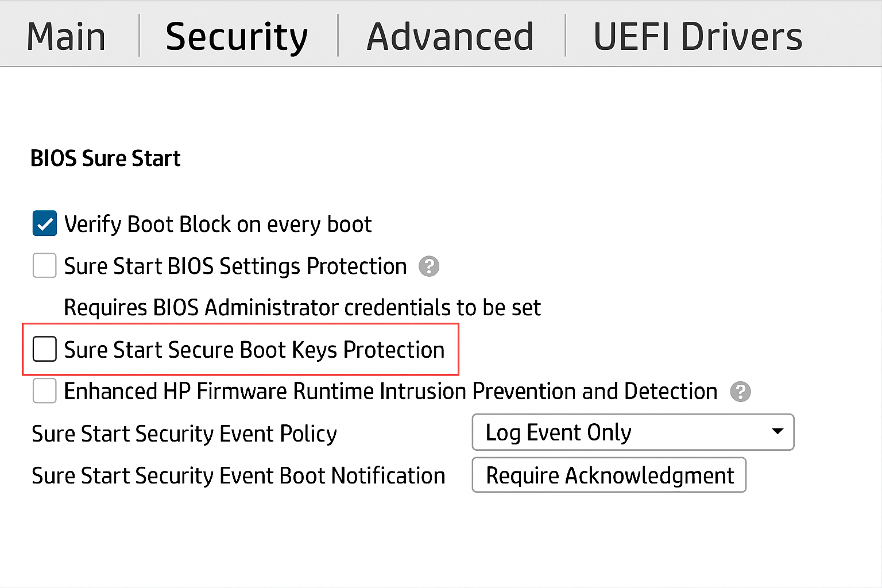Select the Security tab
882x588 pixels.
tap(237, 37)
